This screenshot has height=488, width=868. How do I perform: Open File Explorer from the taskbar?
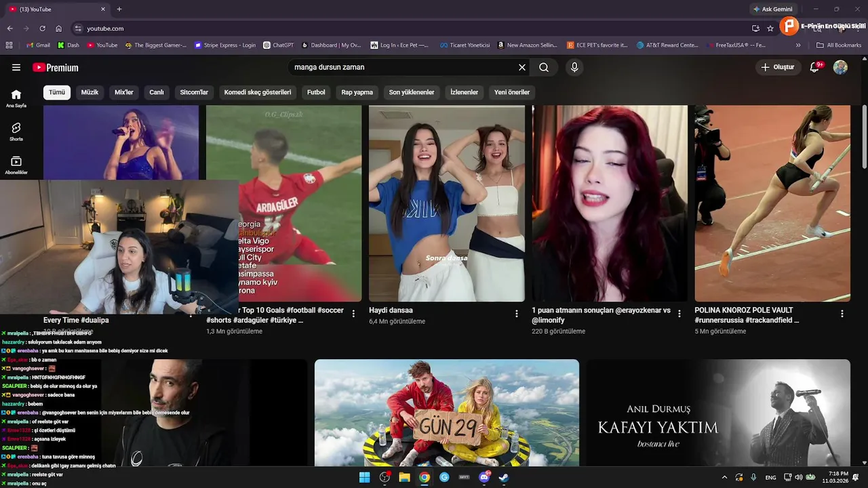404,477
